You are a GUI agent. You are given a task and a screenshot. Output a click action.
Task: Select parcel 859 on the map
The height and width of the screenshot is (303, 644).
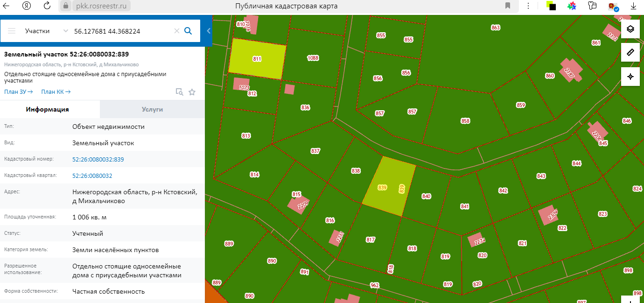(521, 105)
